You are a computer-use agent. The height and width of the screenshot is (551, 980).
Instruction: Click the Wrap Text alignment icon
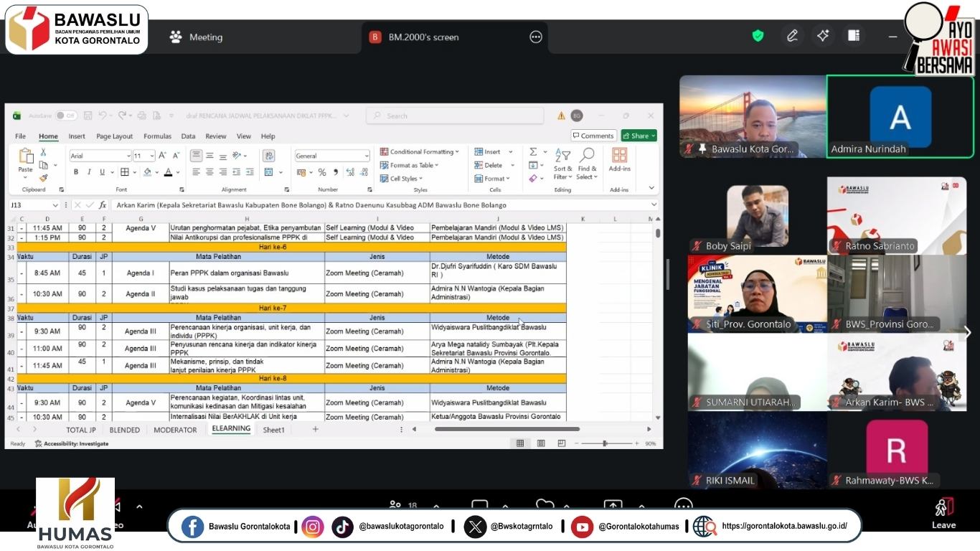coord(269,156)
